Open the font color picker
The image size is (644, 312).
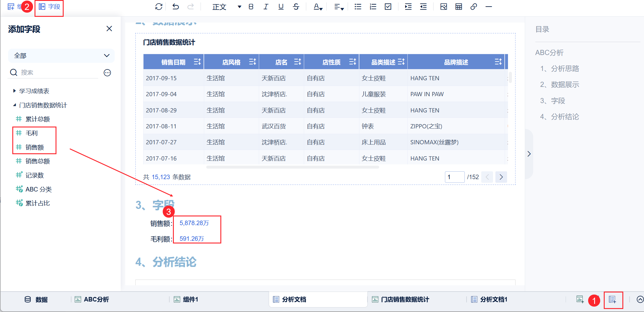click(318, 7)
